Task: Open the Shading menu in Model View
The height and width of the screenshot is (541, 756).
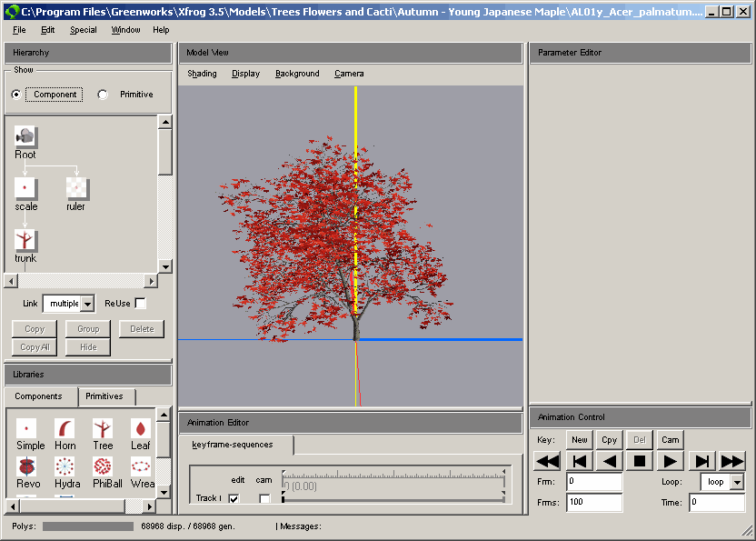Action: tap(202, 74)
